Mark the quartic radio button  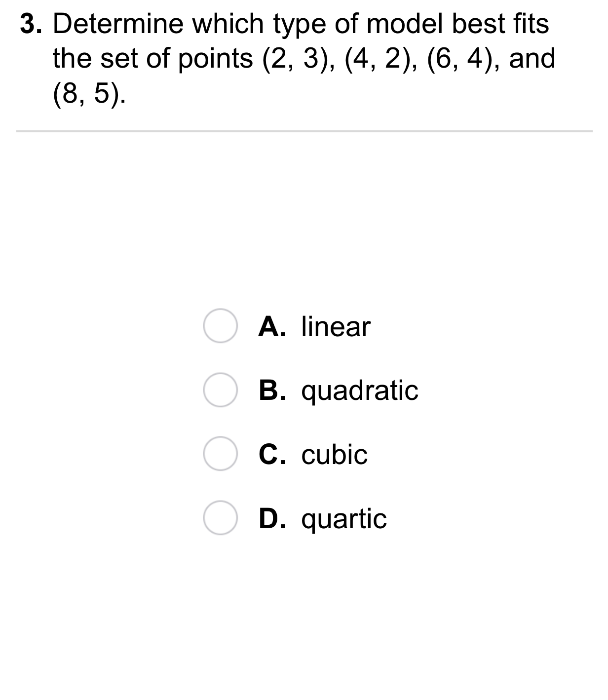tap(220, 518)
